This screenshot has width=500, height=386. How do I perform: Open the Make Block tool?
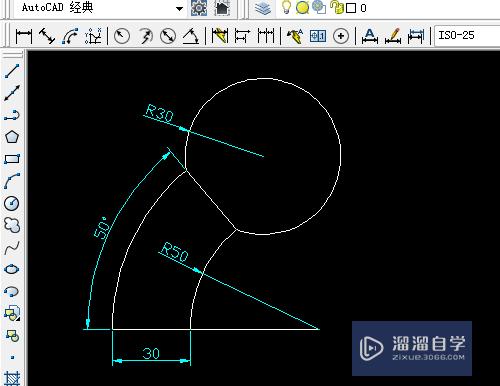coord(12,335)
